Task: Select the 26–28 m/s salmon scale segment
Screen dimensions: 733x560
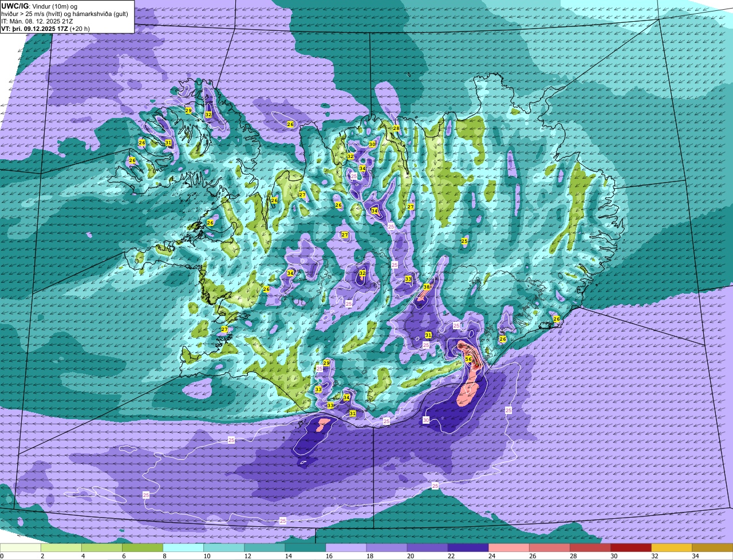Action: tap(549, 548)
